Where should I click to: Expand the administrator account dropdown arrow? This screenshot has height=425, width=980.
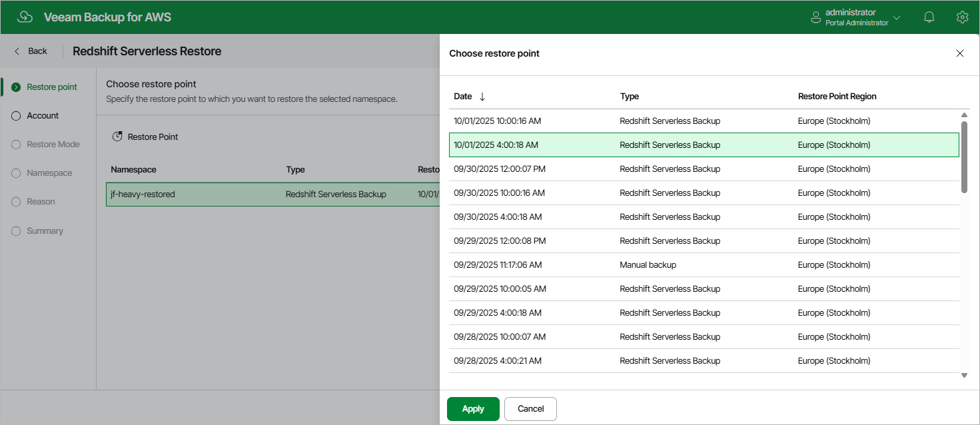(x=897, y=18)
